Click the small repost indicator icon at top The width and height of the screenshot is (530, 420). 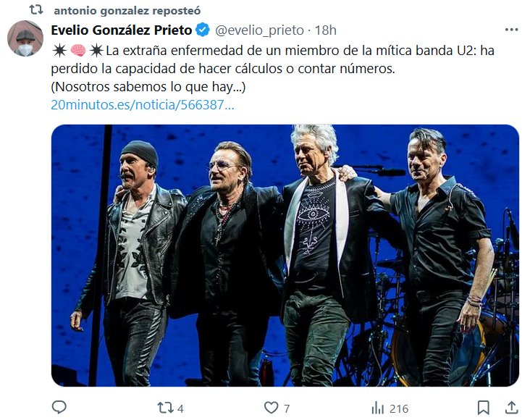(x=36, y=10)
